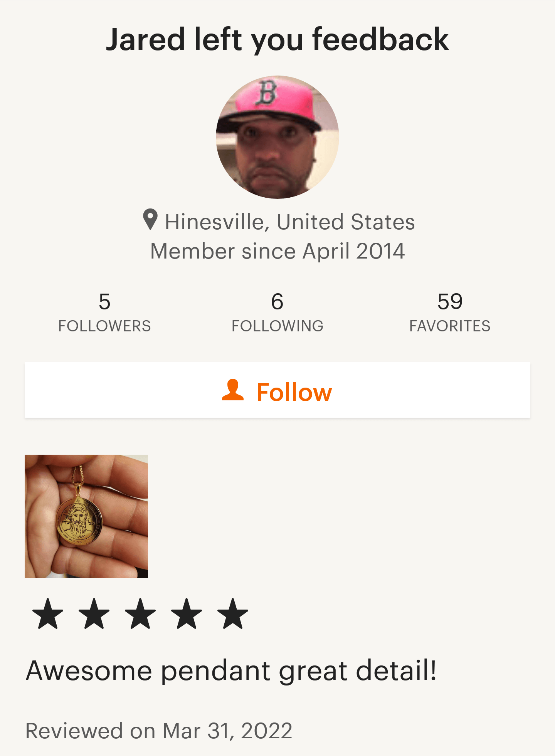Image resolution: width=555 pixels, height=756 pixels.
Task: Click the 'Jared left you feedback' heading
Action: click(277, 39)
